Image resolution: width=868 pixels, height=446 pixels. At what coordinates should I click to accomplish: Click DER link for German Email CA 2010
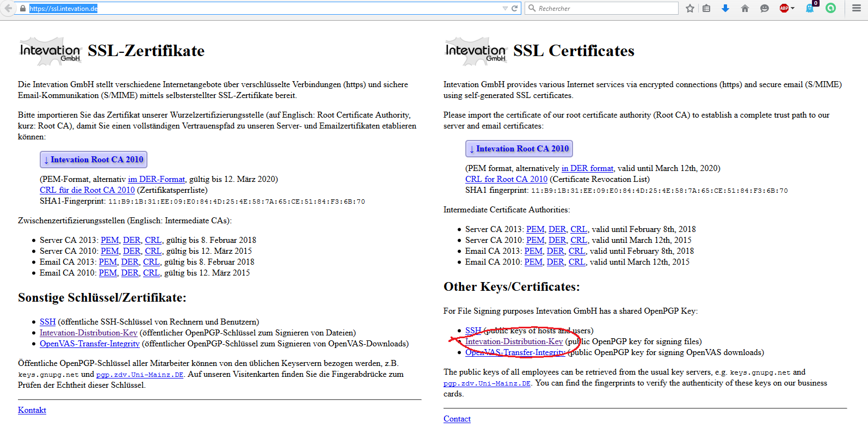[x=130, y=273]
